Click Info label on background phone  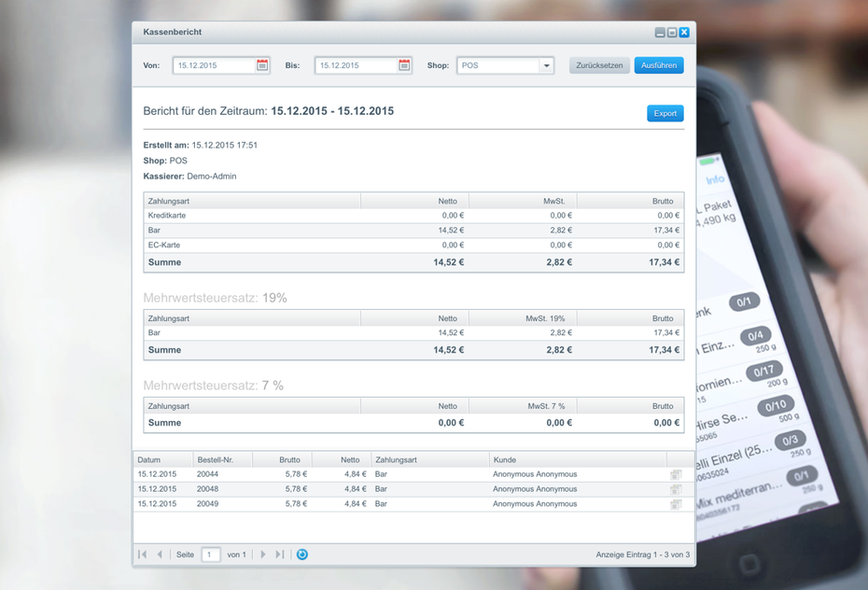click(x=715, y=179)
